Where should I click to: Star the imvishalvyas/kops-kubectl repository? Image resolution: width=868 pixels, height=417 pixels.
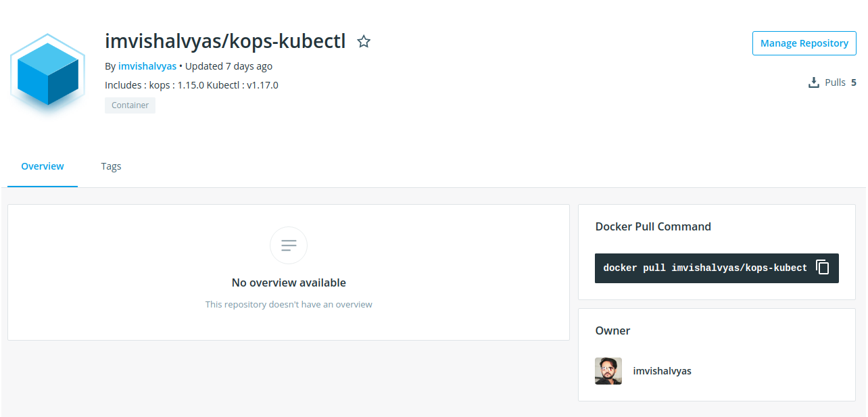pos(364,42)
